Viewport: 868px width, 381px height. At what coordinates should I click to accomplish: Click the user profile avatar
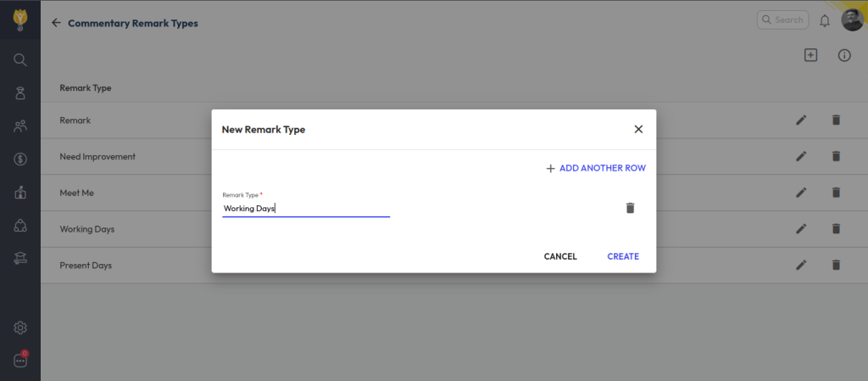pos(852,20)
